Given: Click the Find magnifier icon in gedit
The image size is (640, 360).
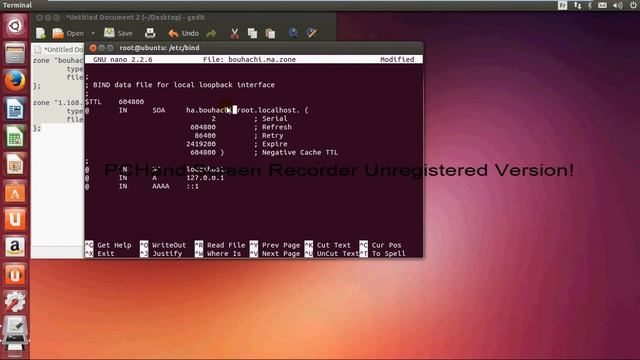Looking at the screenshot, I should (293, 33).
